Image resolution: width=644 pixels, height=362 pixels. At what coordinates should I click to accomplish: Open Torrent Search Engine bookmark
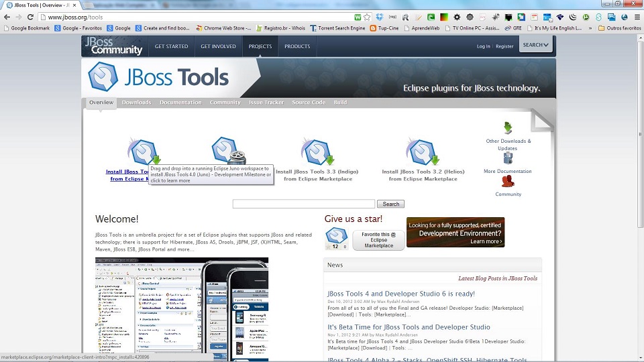click(337, 28)
